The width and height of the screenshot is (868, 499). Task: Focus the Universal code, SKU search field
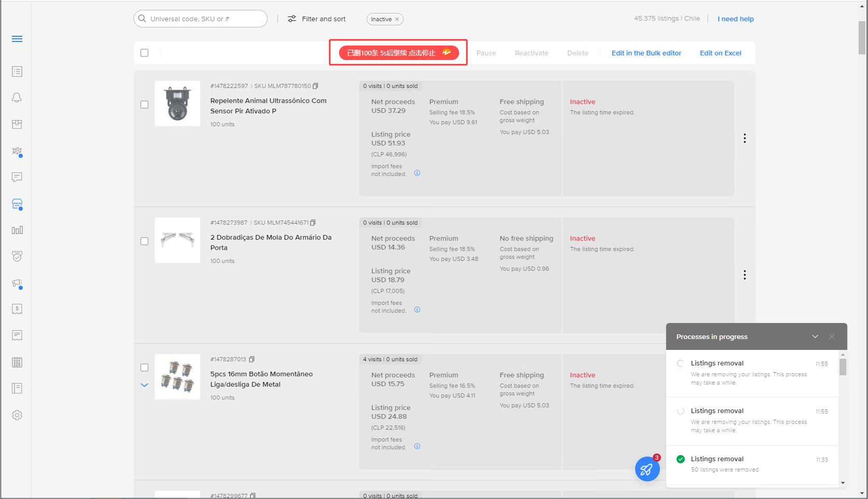coord(204,19)
